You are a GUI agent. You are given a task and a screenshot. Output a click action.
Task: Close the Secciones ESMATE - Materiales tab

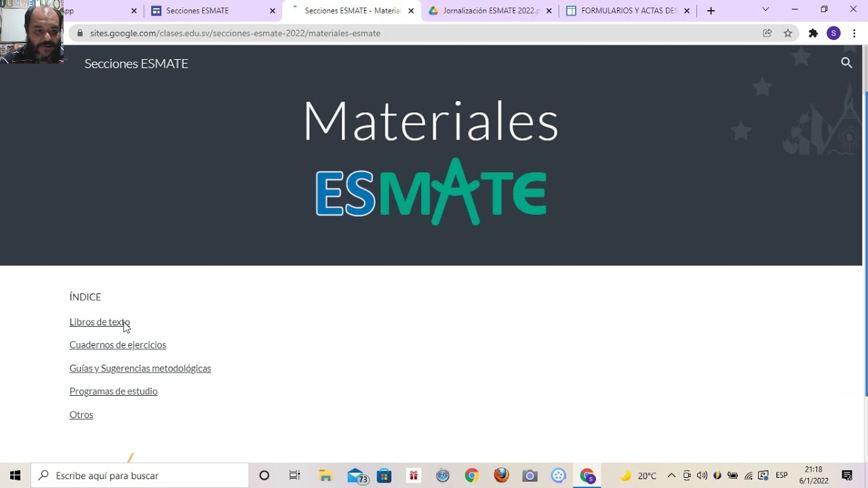click(x=411, y=11)
